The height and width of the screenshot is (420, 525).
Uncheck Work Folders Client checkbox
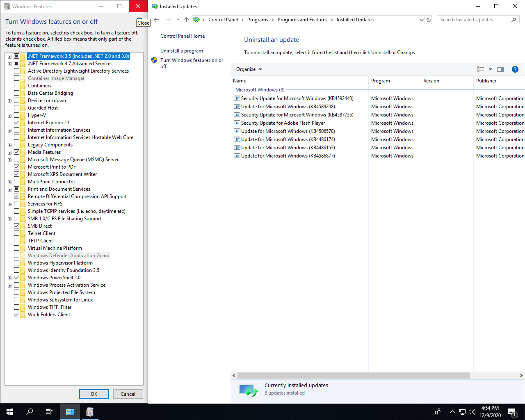[x=17, y=315]
